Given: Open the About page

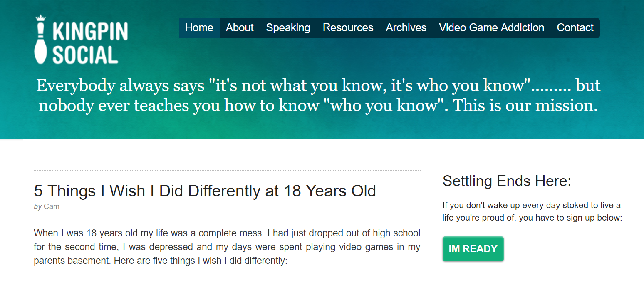Looking at the screenshot, I should click(240, 28).
